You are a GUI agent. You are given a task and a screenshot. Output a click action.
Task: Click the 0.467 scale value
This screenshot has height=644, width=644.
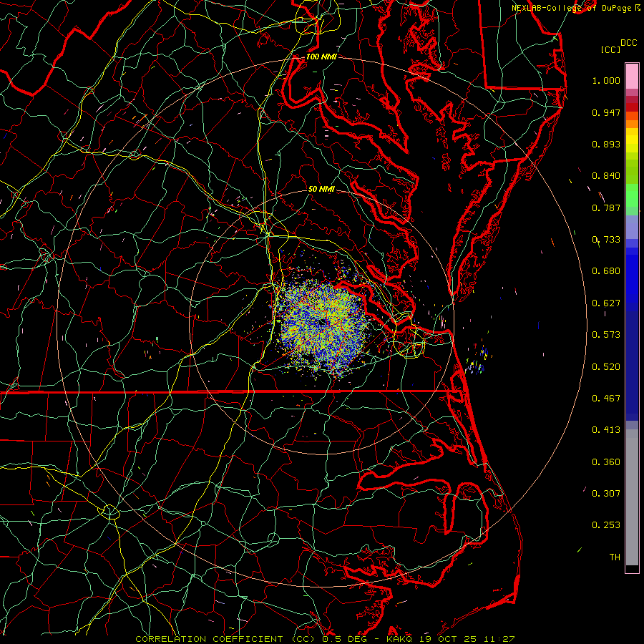coord(606,399)
